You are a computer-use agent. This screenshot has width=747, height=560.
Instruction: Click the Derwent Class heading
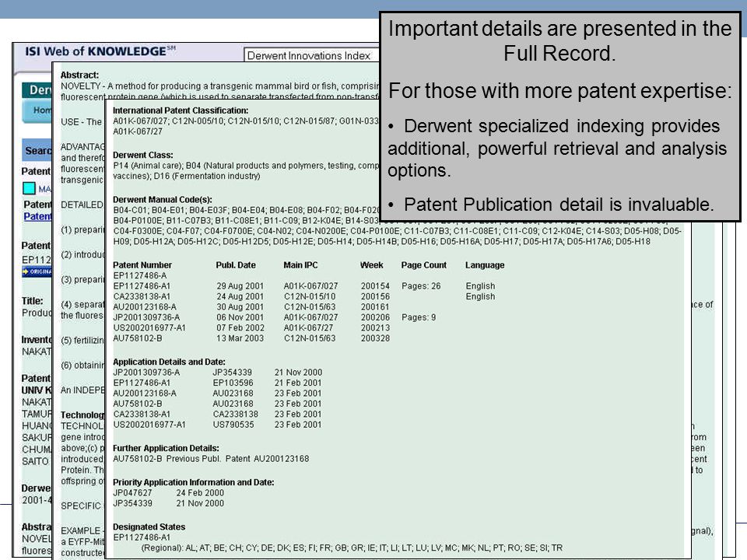pos(143,155)
